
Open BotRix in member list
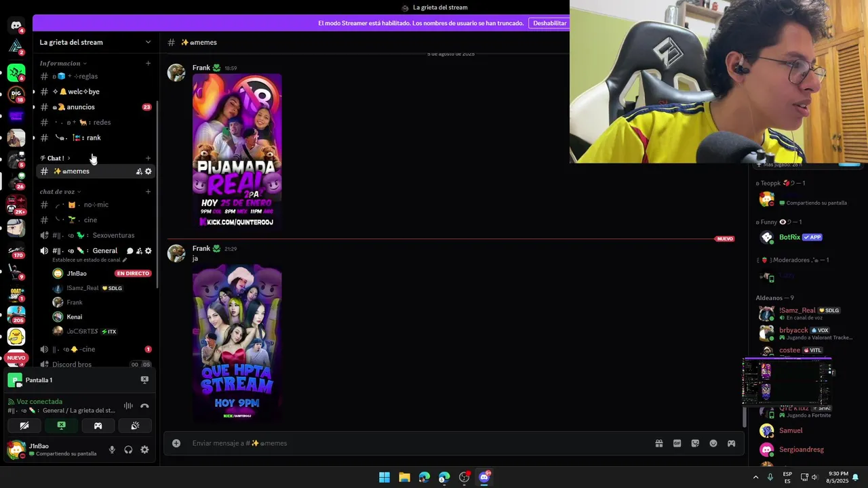tap(790, 237)
